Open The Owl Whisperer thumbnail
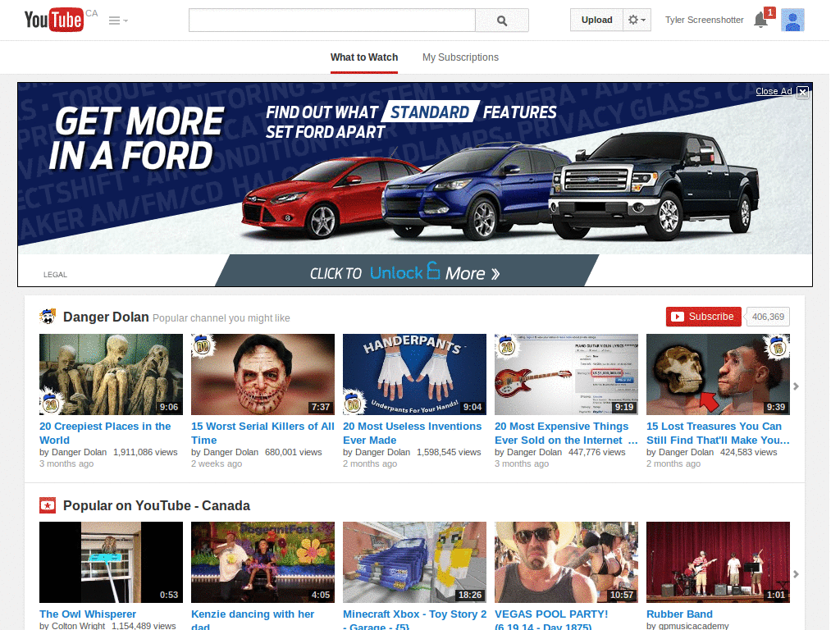The height and width of the screenshot is (630, 840). (x=111, y=563)
